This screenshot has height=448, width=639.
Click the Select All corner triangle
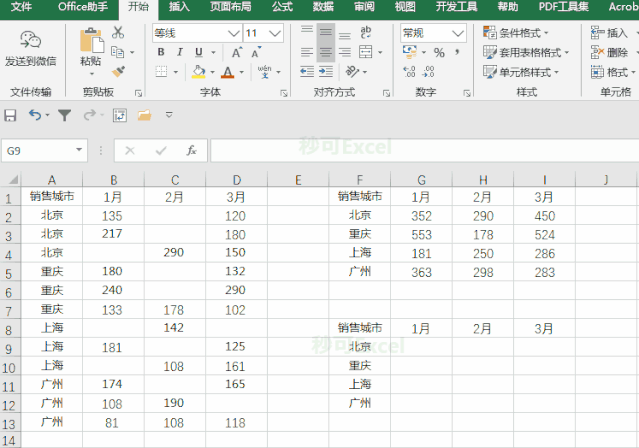(13, 180)
